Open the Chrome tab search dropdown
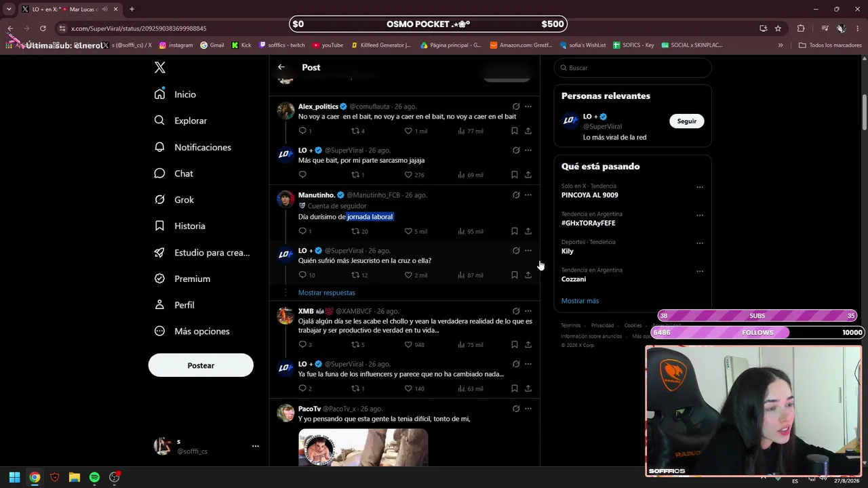 9,9
